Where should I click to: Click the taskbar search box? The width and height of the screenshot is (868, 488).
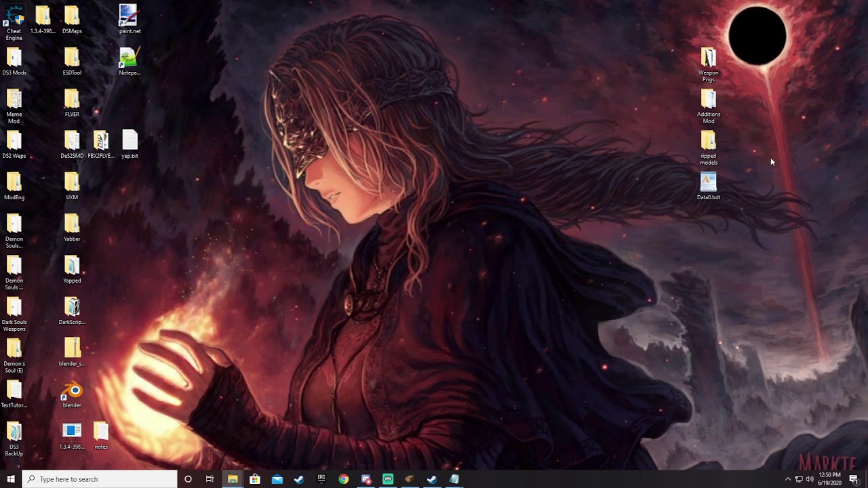(100, 479)
